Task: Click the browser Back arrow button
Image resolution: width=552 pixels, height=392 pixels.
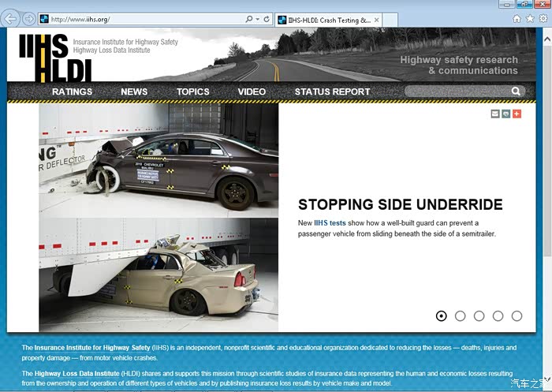Action: (x=10, y=19)
